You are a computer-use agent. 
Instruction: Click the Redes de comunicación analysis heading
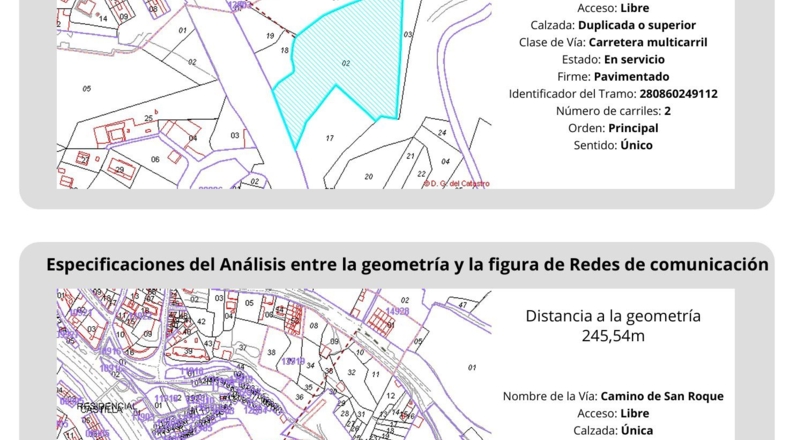click(407, 264)
